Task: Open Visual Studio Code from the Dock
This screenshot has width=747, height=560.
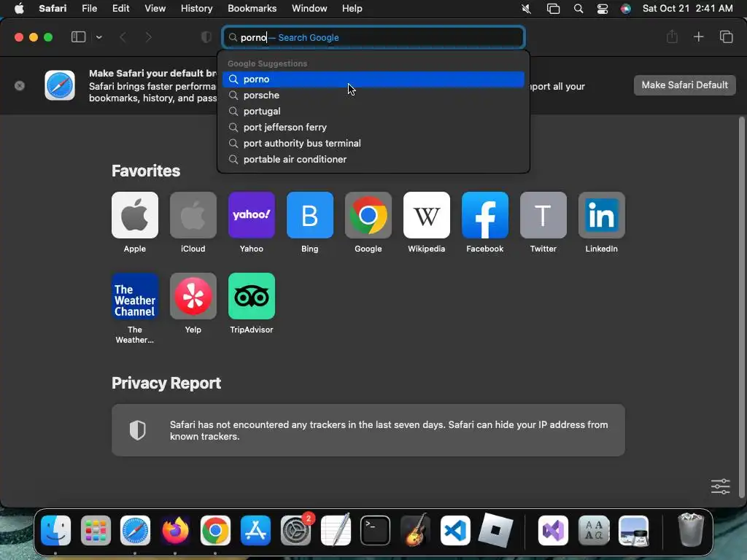Action: (x=455, y=530)
